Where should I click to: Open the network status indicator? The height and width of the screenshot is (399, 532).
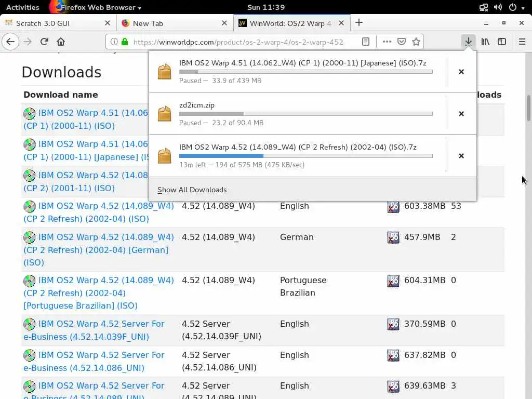click(x=484, y=7)
